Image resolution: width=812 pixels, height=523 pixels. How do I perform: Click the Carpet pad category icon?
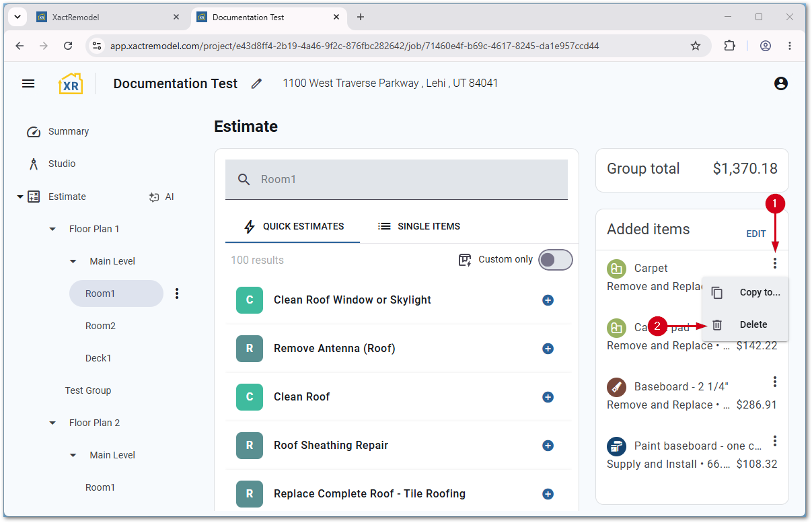pos(616,328)
